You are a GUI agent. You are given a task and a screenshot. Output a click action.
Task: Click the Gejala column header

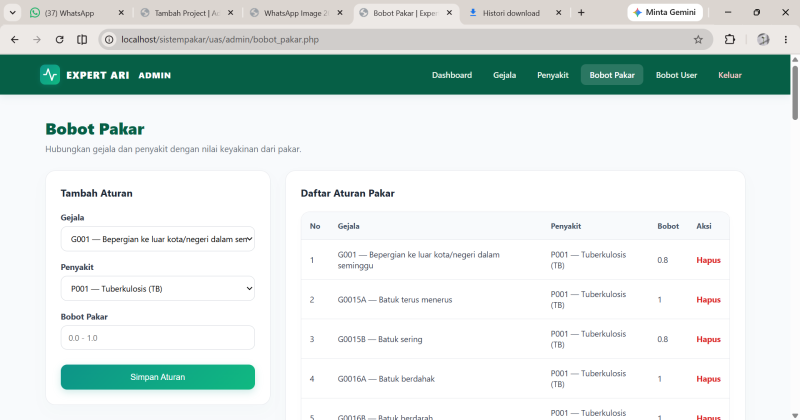(348, 226)
